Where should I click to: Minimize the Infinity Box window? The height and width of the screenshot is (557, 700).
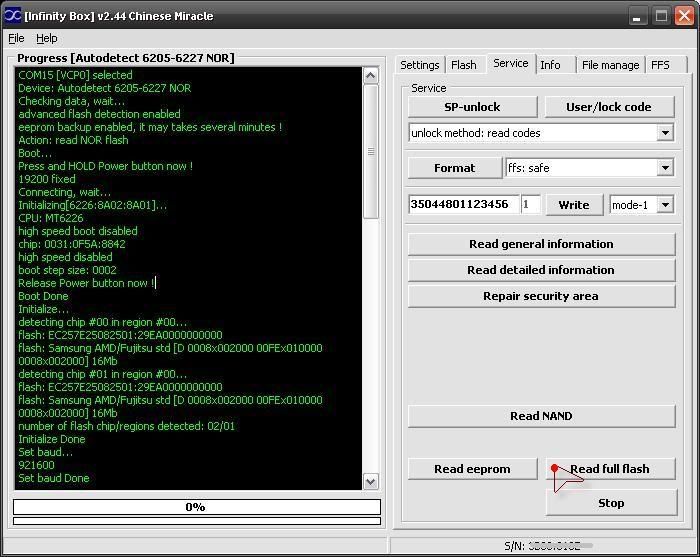637,16
